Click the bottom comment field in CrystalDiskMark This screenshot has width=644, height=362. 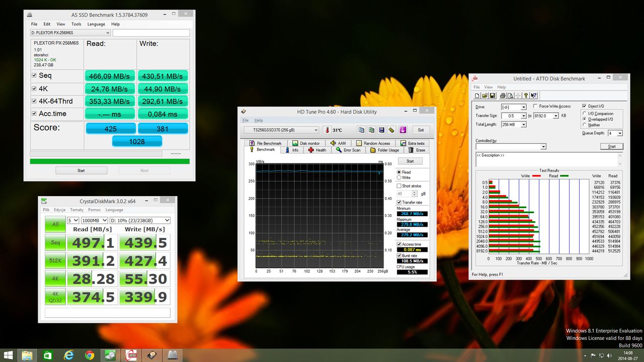[108, 313]
